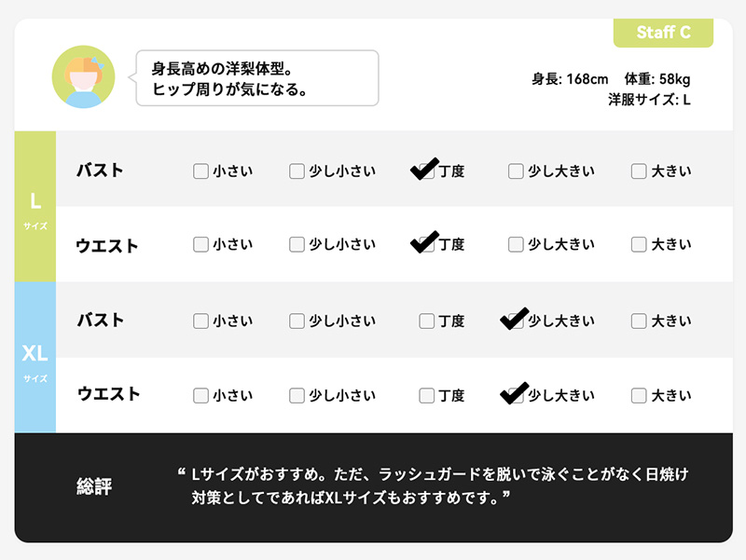Check 少し小さい for L size バスト

[297, 171]
